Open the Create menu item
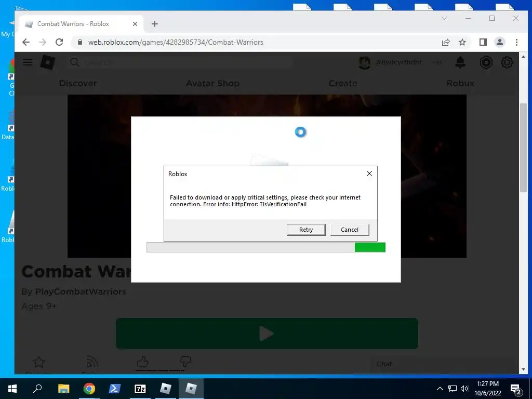Image resolution: width=532 pixels, height=399 pixels. 343,83
